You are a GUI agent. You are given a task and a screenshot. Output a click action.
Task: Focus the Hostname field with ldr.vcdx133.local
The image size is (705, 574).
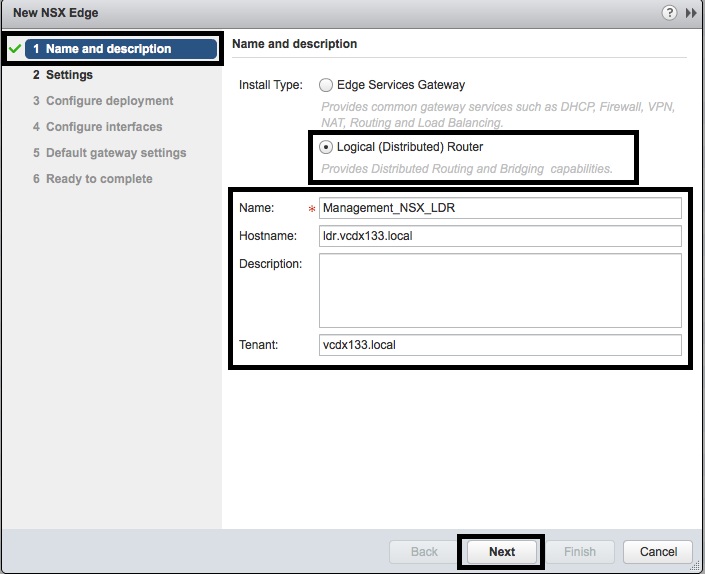pyautogui.click(x=500, y=236)
